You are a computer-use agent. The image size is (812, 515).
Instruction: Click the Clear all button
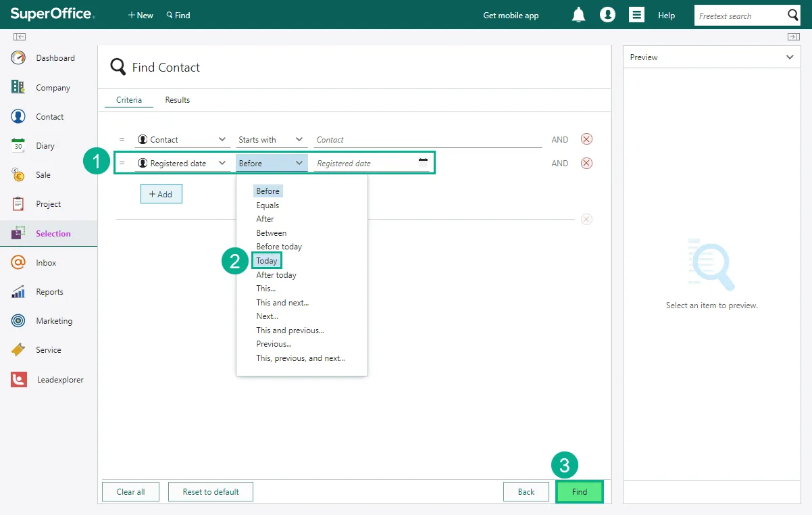tap(130, 492)
